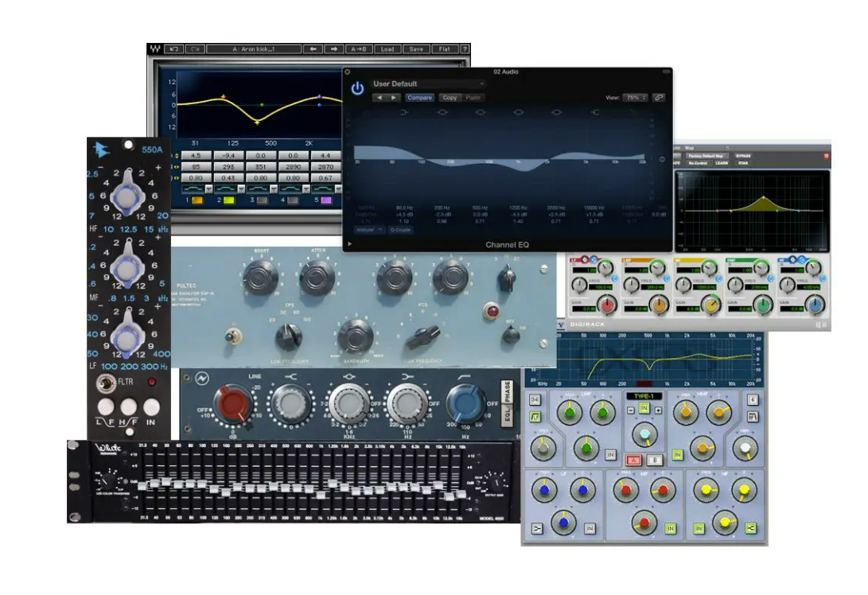Click the red LF gain knob in DigiRack

[608, 305]
